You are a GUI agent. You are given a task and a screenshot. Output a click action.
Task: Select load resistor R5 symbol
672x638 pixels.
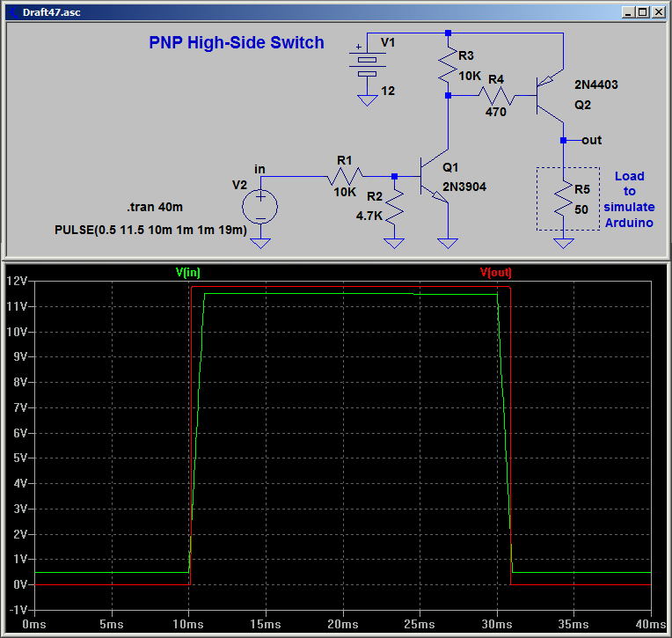point(564,198)
